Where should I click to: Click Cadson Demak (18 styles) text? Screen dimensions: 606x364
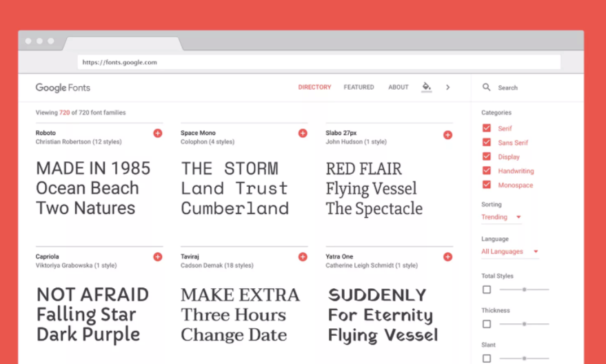point(216,265)
